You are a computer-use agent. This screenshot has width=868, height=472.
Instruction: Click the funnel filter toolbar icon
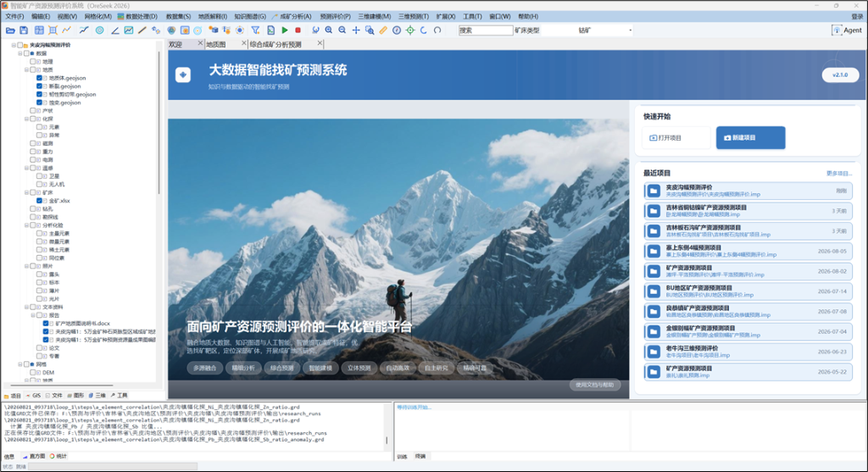pyautogui.click(x=255, y=31)
